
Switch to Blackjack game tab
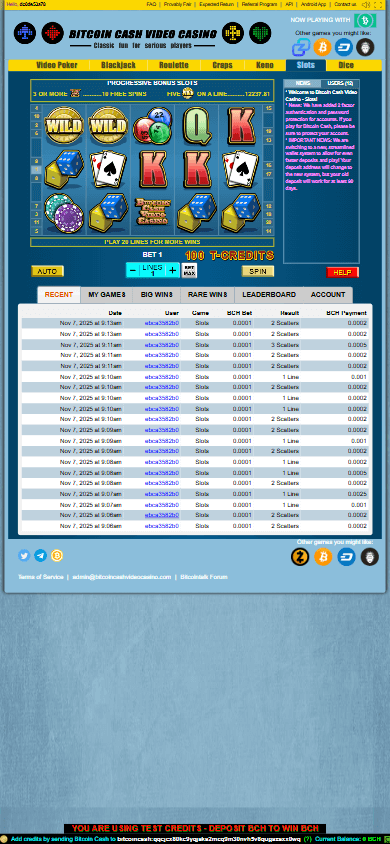coord(118,65)
